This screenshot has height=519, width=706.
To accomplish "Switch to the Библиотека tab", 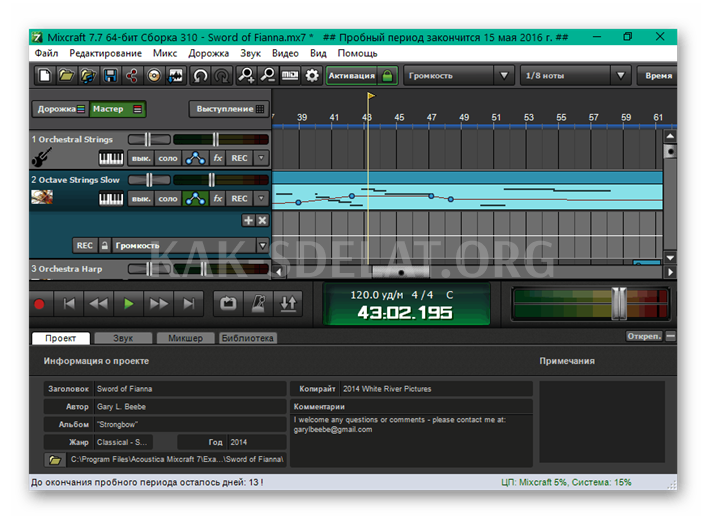I will click(x=247, y=338).
